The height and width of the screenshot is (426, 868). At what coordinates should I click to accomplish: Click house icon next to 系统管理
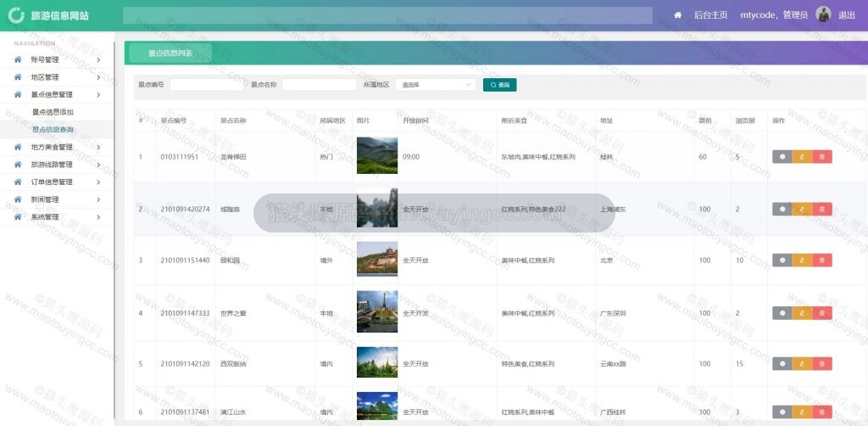tap(18, 217)
